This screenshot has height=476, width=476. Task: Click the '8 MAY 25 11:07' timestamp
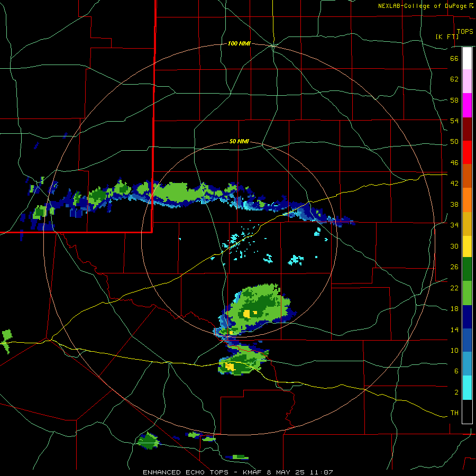coord(300,472)
